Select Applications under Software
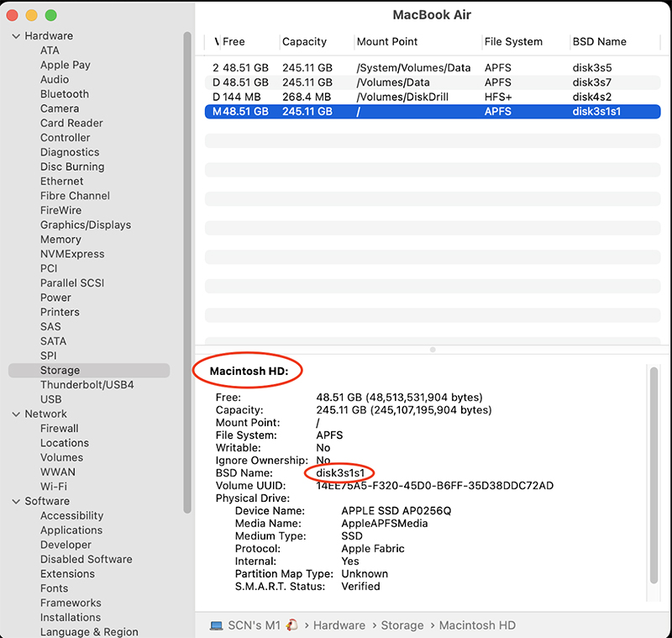Viewport: 672px width, 638px height. click(71, 530)
